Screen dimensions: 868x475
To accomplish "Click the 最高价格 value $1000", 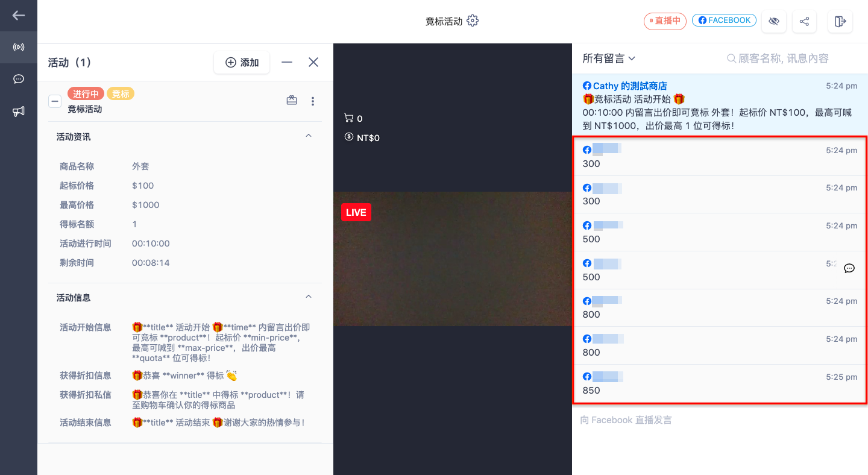I will pyautogui.click(x=146, y=205).
